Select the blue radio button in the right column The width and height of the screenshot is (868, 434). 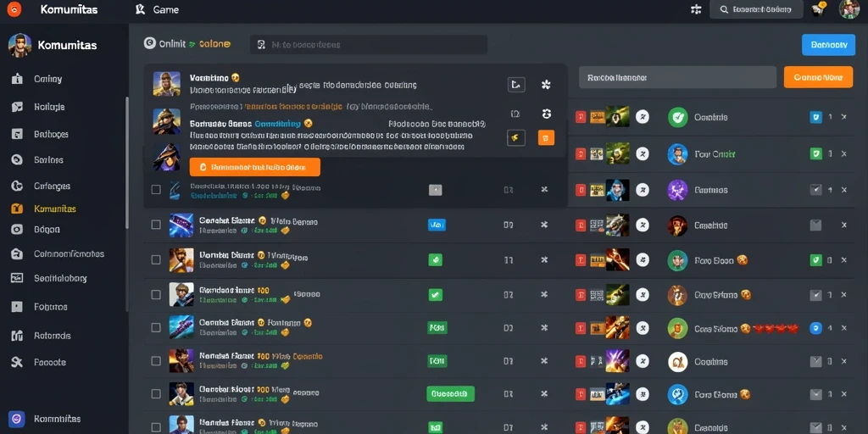click(x=815, y=328)
